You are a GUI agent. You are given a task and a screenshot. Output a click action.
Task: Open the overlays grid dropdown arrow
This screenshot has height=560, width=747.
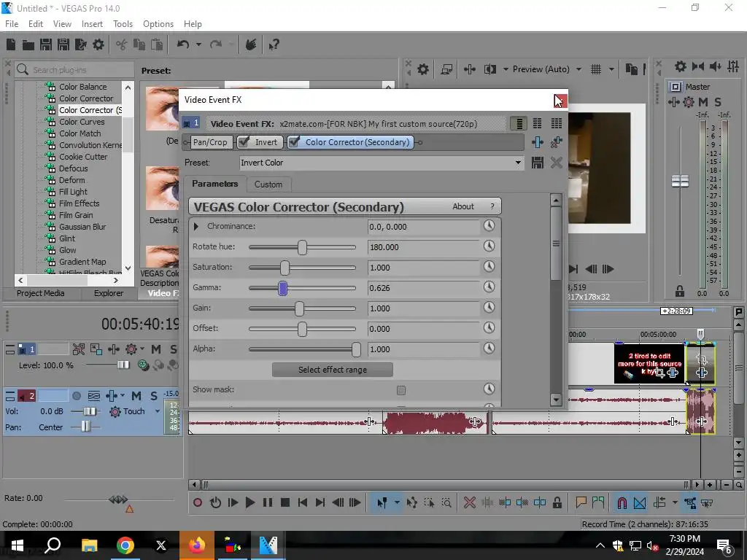611,69
